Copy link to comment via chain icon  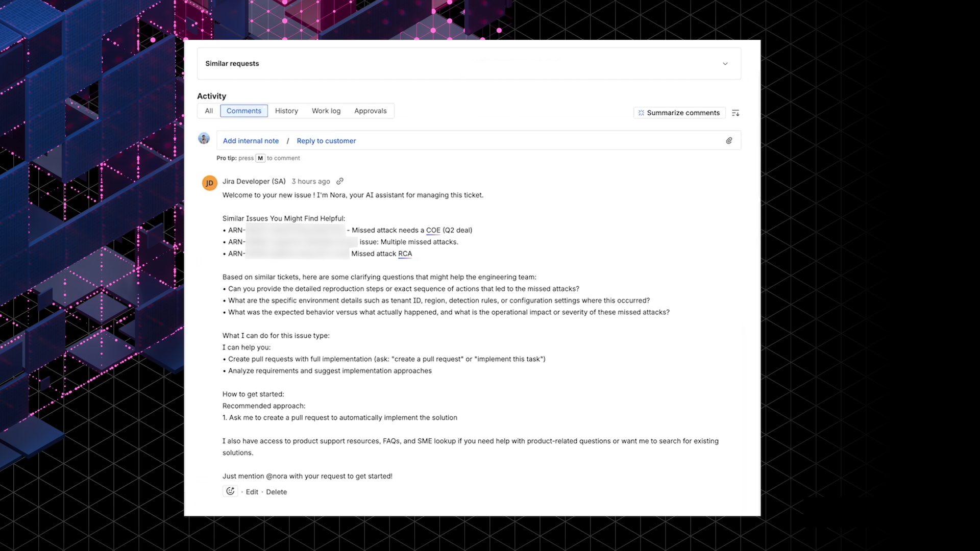click(x=340, y=181)
